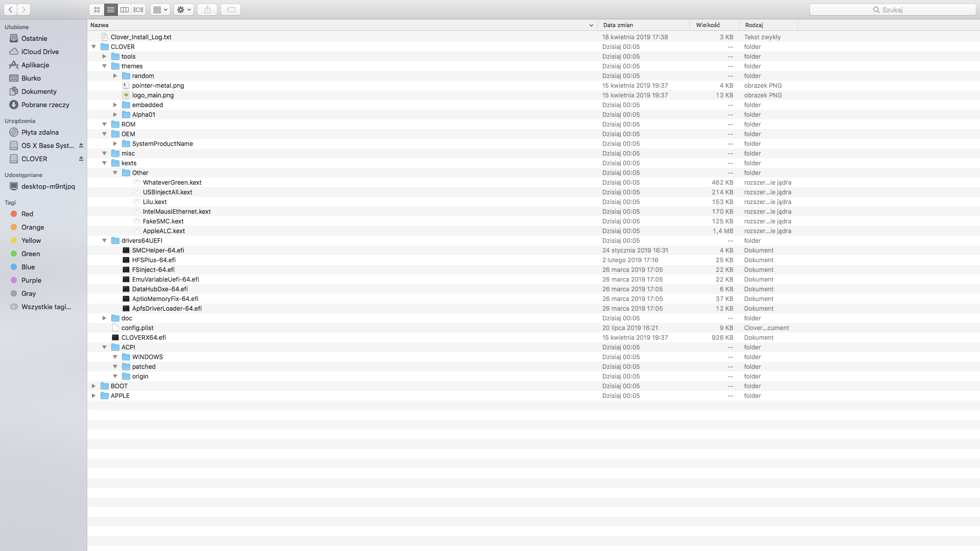Select list view toggle button
Viewport: 980px width, 551px height.
click(111, 10)
